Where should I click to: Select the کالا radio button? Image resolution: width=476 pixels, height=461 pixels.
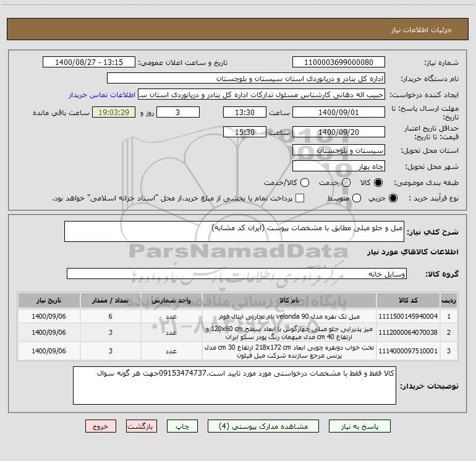click(378, 183)
